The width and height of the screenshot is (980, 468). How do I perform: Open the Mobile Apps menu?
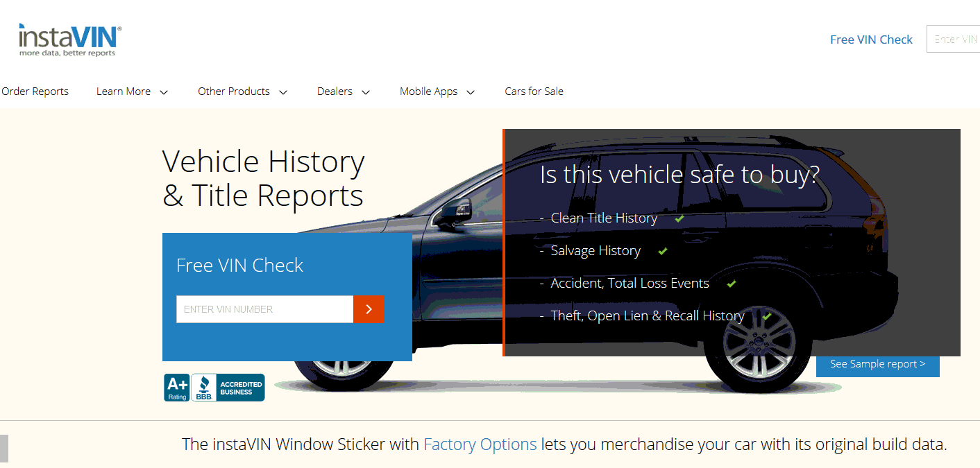click(x=429, y=92)
